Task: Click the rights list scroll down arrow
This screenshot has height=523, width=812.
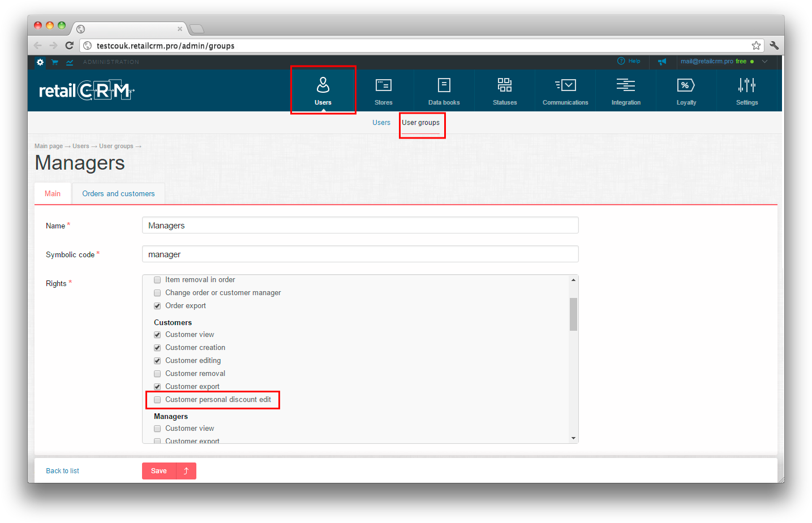Action: (x=573, y=438)
